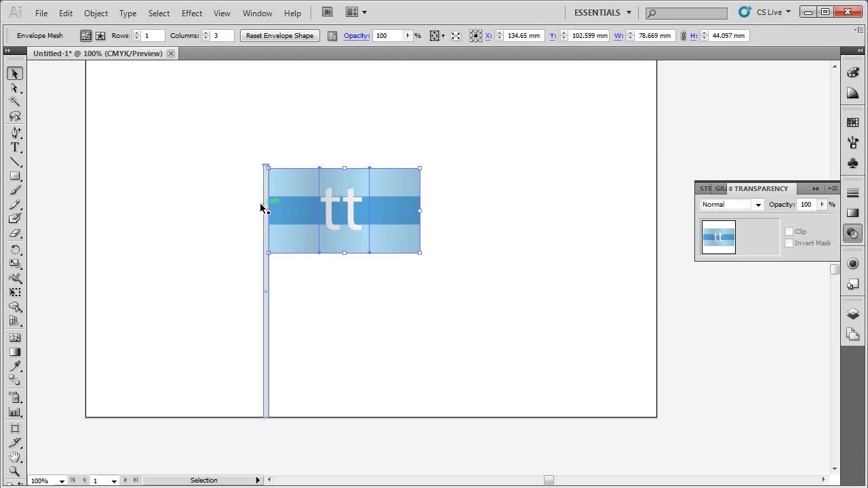
Task: Enable the Clip checkbox
Action: [x=789, y=232]
